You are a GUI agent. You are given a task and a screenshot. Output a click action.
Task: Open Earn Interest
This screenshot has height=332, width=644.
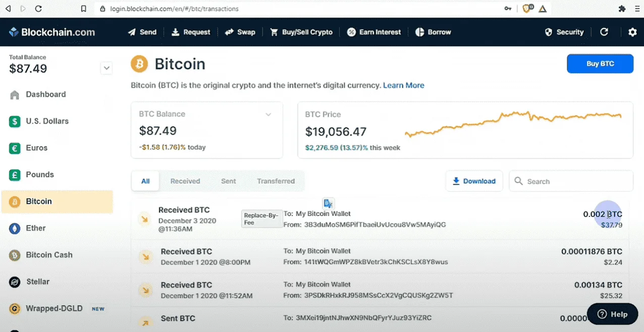[374, 32]
